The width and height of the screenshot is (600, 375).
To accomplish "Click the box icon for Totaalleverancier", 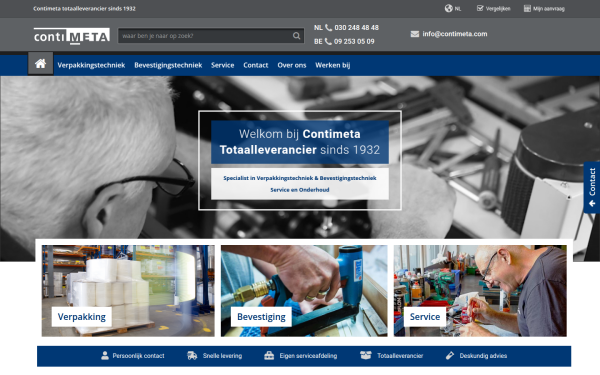I will point(366,355).
